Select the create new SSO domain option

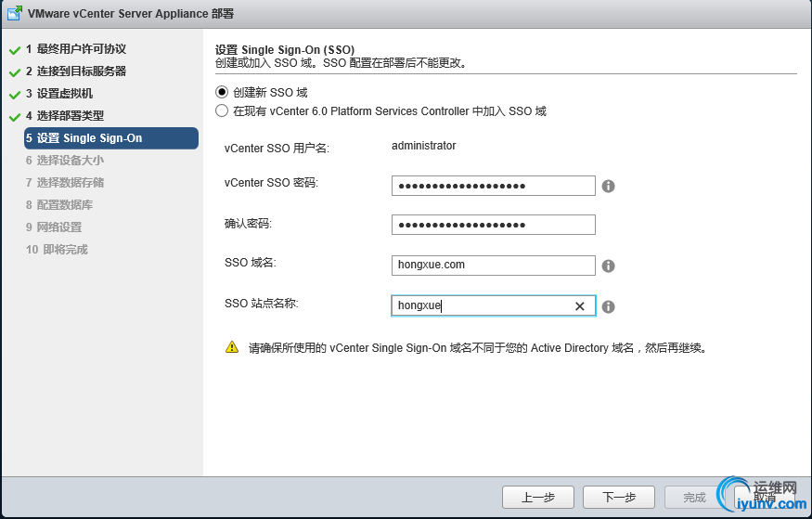pyautogui.click(x=222, y=92)
